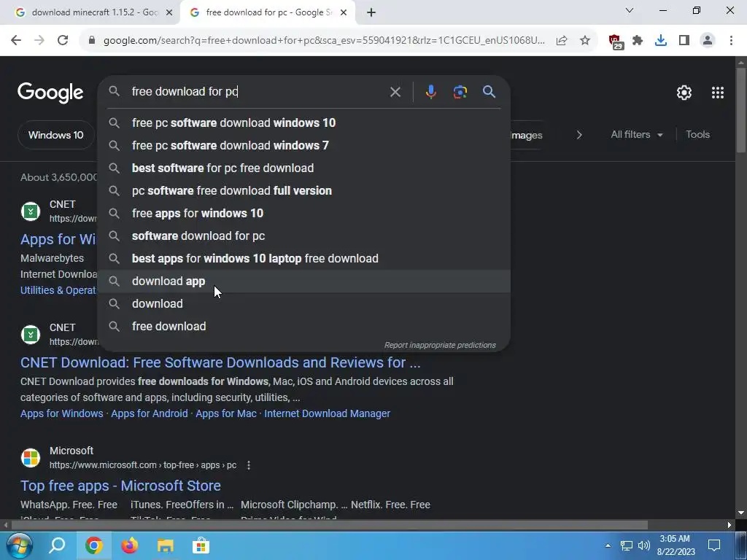Viewport: 747px width, 560px height.
Task: Open Chrome profile avatar
Action: pyautogui.click(x=708, y=41)
